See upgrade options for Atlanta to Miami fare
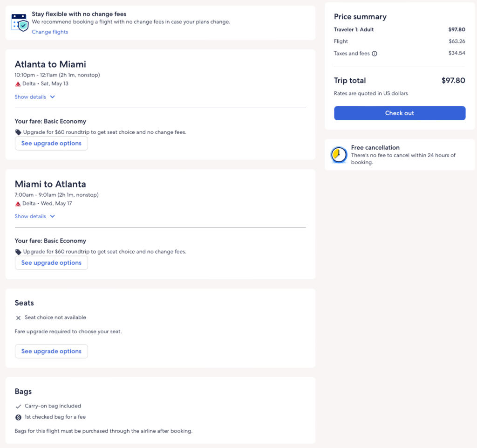This screenshot has height=448, width=477. tap(51, 143)
